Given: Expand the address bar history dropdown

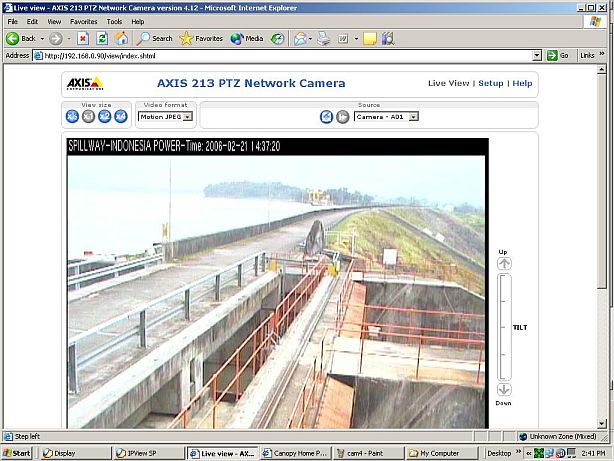Looking at the screenshot, I should point(537,55).
